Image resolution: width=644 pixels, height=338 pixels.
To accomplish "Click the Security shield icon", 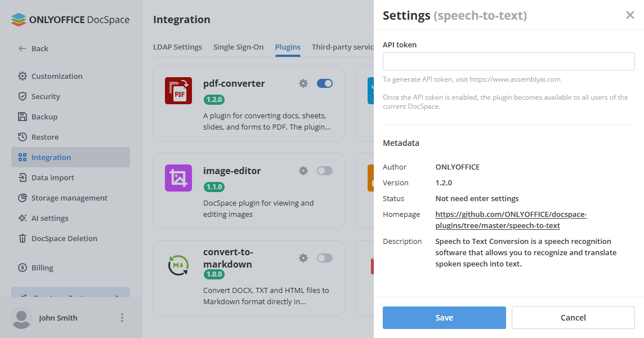I will point(23,96).
